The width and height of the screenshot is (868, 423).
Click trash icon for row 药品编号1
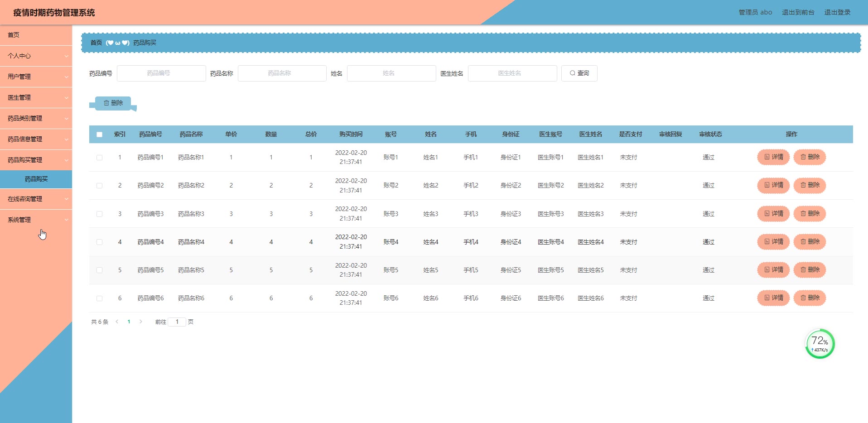(803, 157)
